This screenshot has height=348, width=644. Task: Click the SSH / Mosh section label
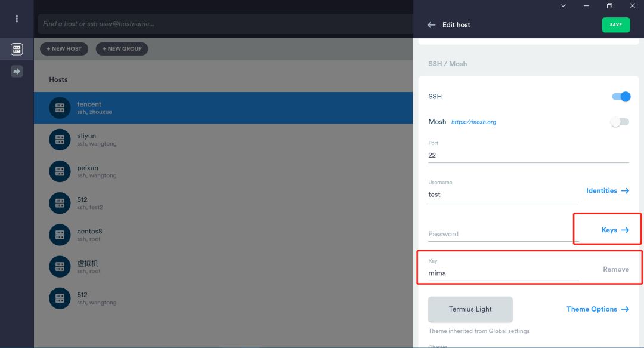click(x=447, y=64)
